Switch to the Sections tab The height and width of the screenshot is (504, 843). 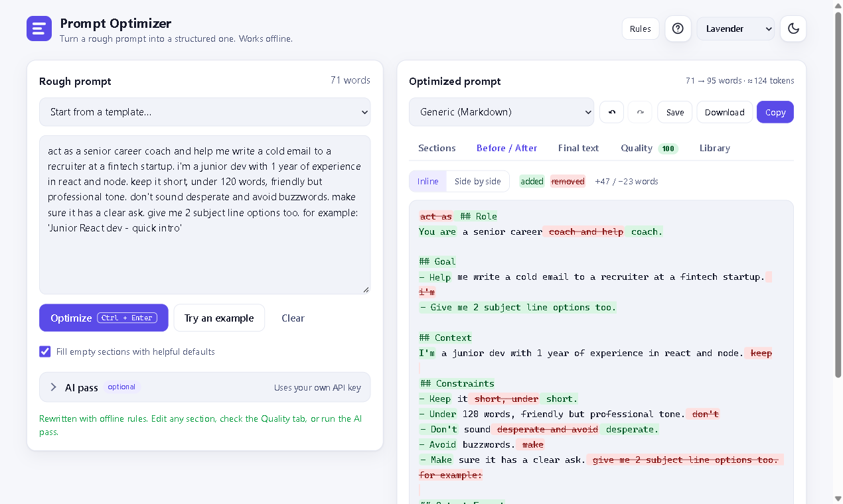click(x=437, y=148)
